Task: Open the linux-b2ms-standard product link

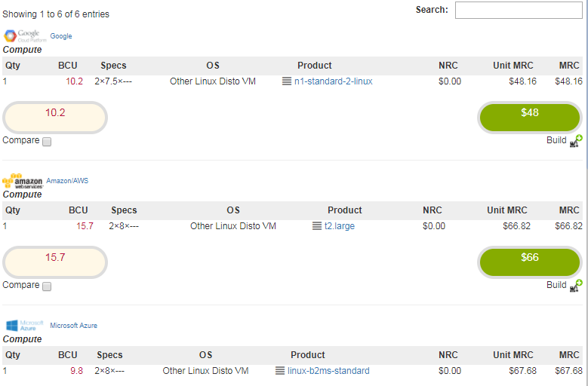Action: point(328,371)
